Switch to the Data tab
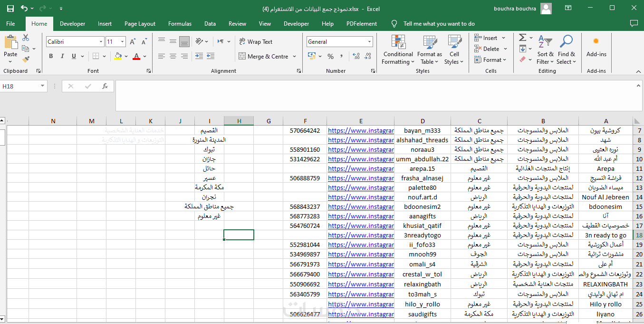Image resolution: width=644 pixels, height=324 pixels. 210,23
